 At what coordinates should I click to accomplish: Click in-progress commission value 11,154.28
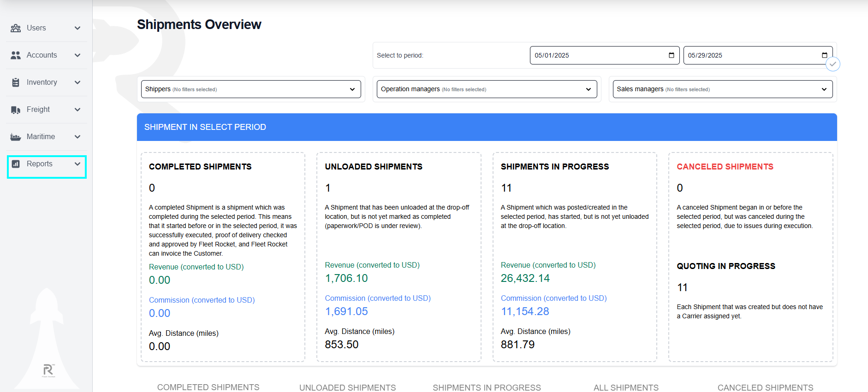coord(525,311)
